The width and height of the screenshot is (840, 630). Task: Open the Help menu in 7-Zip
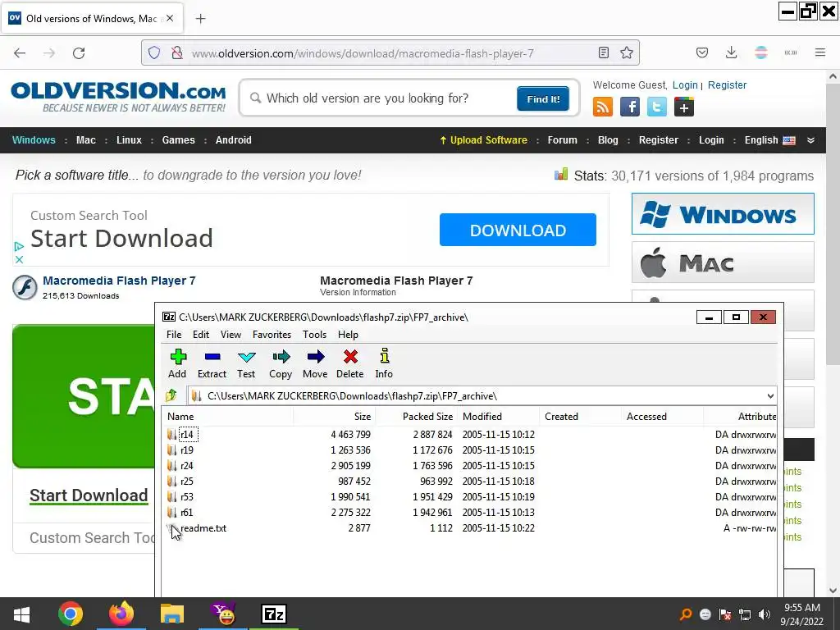pyautogui.click(x=348, y=335)
